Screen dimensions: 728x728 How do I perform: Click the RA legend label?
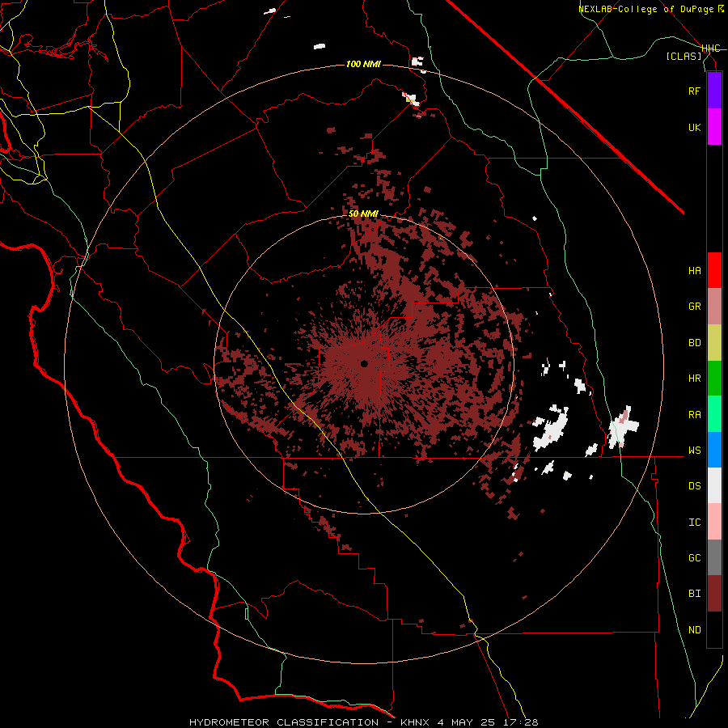click(695, 415)
